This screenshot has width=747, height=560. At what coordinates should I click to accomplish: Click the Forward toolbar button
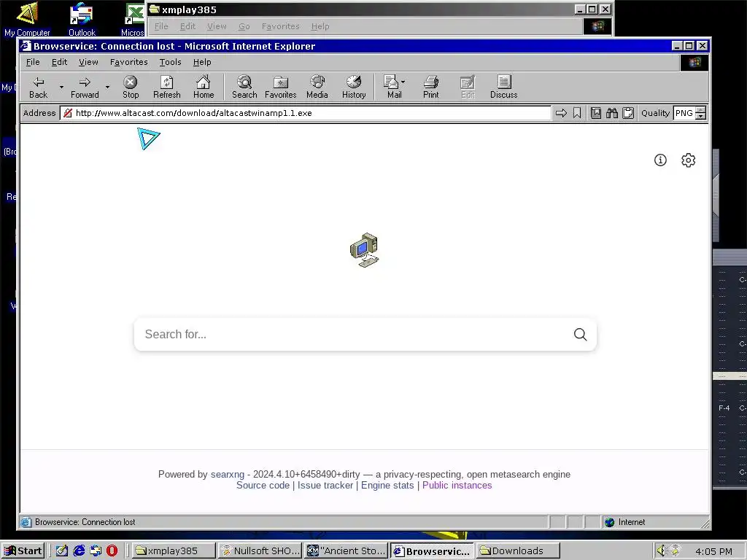85,87
